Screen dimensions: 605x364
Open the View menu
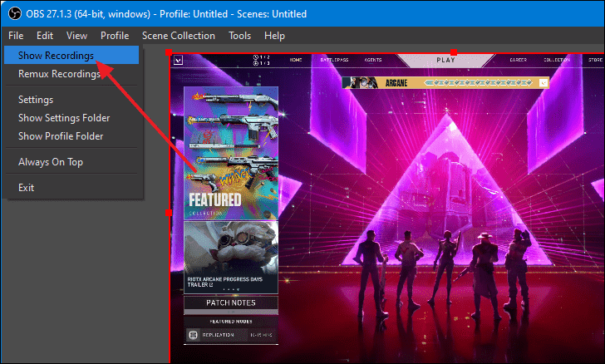click(x=76, y=36)
